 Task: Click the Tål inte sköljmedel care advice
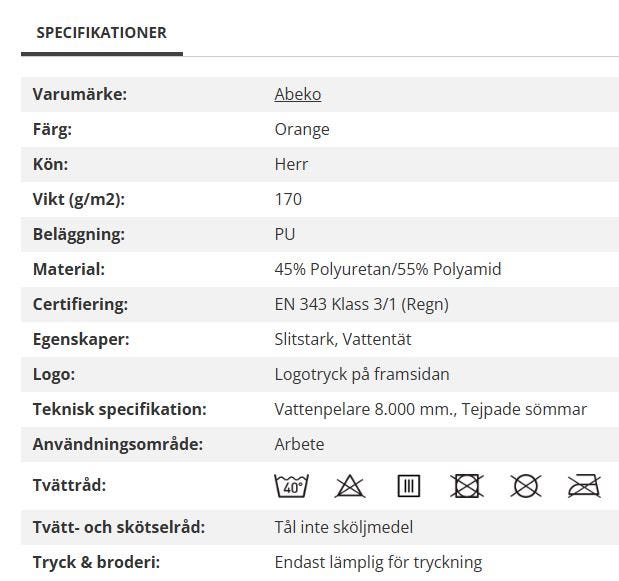343,527
